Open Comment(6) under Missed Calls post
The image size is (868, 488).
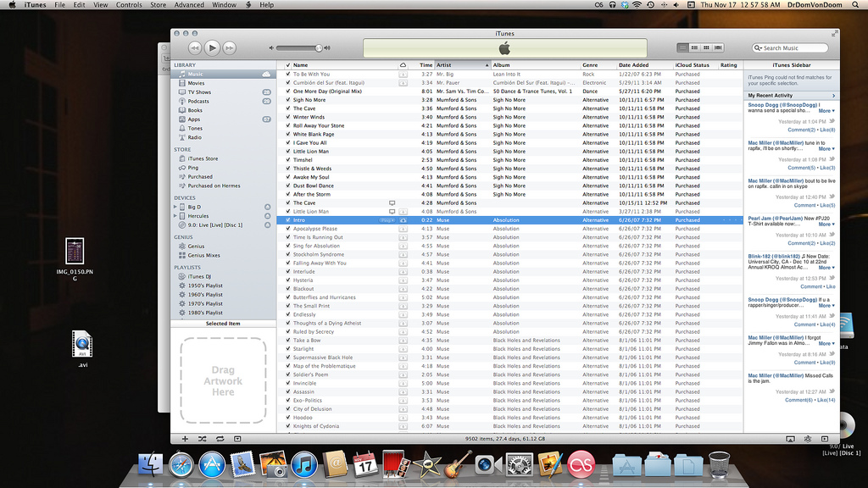point(798,400)
